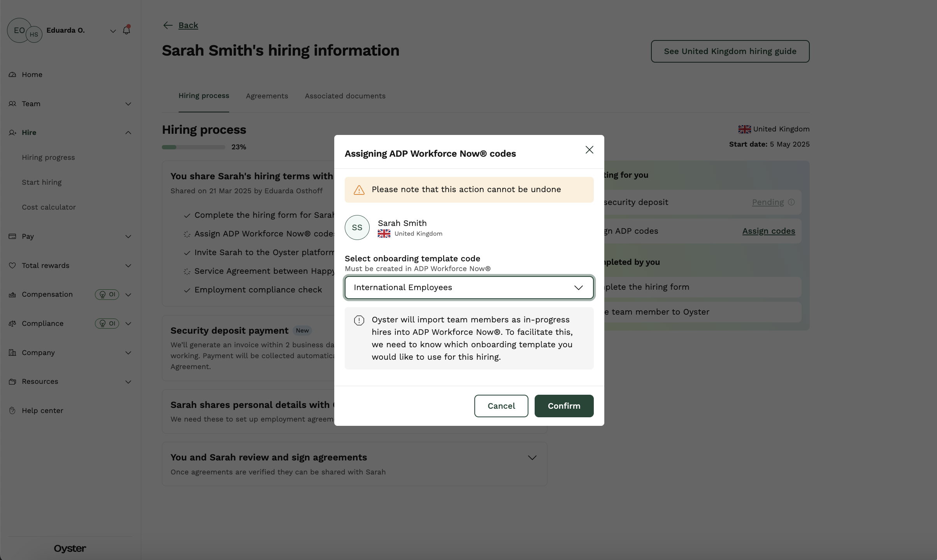Open notifications via the bell icon
Viewport: 937px width, 560px height.
[126, 30]
